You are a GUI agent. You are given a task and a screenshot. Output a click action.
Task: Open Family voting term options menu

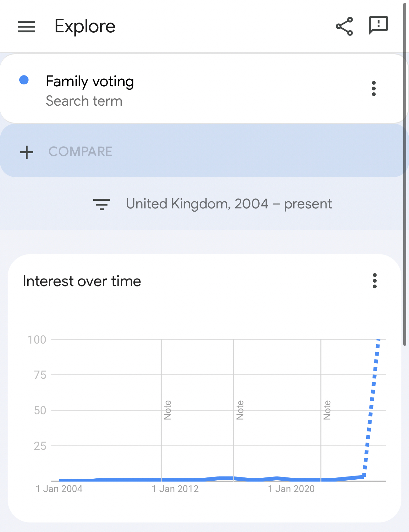point(374,89)
